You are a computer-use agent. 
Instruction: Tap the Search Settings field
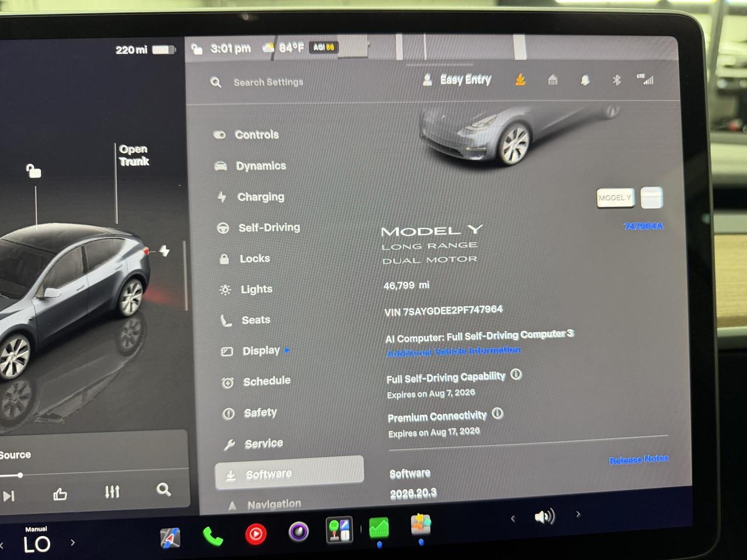coord(268,82)
